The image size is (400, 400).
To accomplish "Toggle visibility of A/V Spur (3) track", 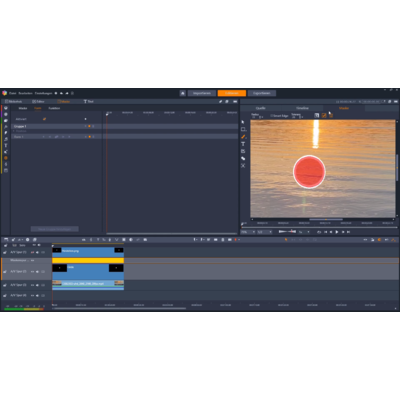I will point(33,285).
